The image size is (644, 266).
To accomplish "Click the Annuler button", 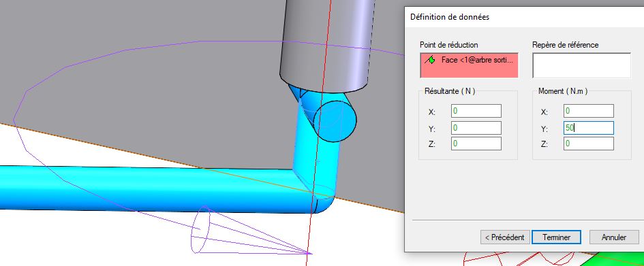I will point(613,237).
